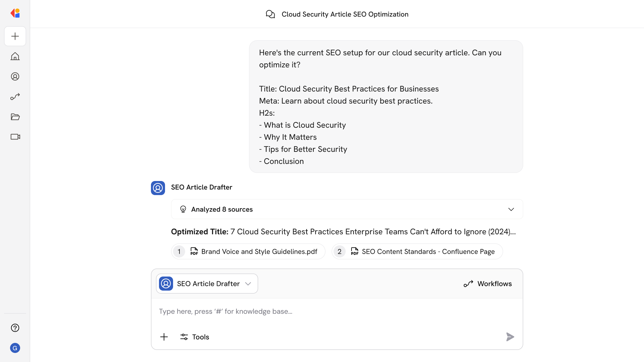Open the Workflows button in the composer
The image size is (644, 362).
pyautogui.click(x=487, y=284)
